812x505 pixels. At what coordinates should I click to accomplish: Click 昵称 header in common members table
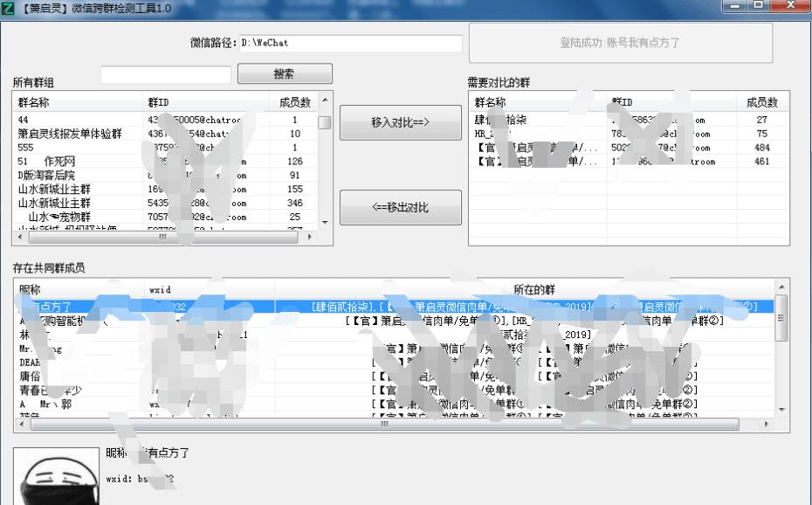80,289
